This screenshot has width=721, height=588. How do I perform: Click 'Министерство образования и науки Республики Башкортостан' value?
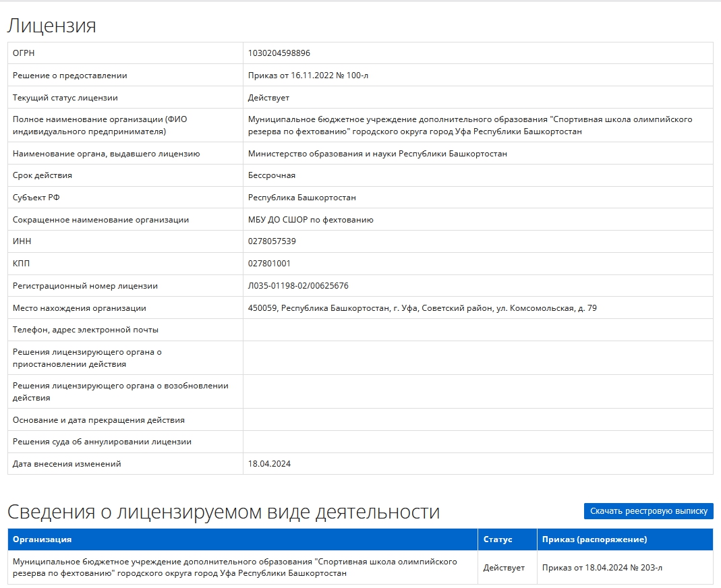[377, 154]
